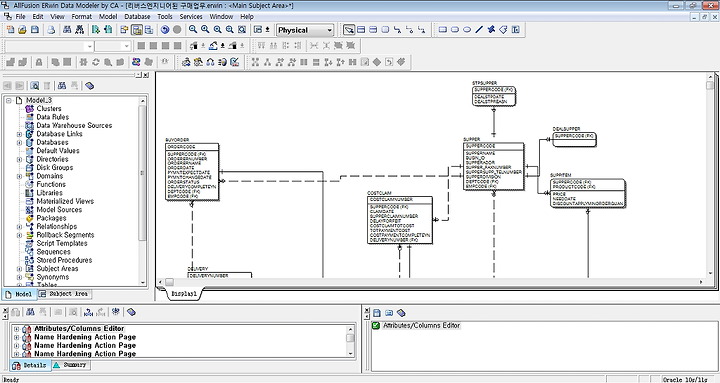Select the BUYORDER table in diagram

(x=192, y=172)
